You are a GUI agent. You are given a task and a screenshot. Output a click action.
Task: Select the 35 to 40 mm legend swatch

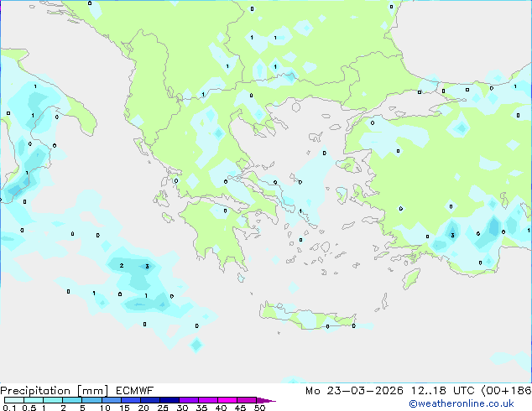coord(208,400)
